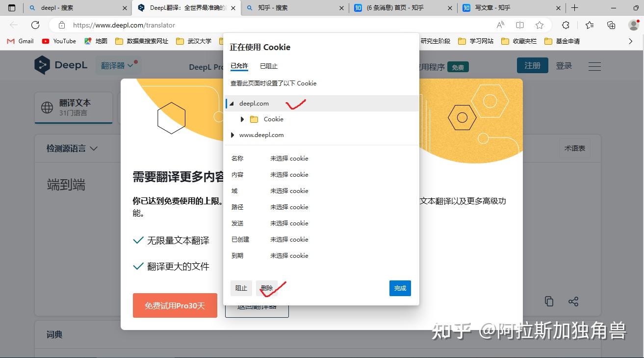Close the 知乎 - 搜索 tab
This screenshot has width=644, height=358.
coord(341,8)
